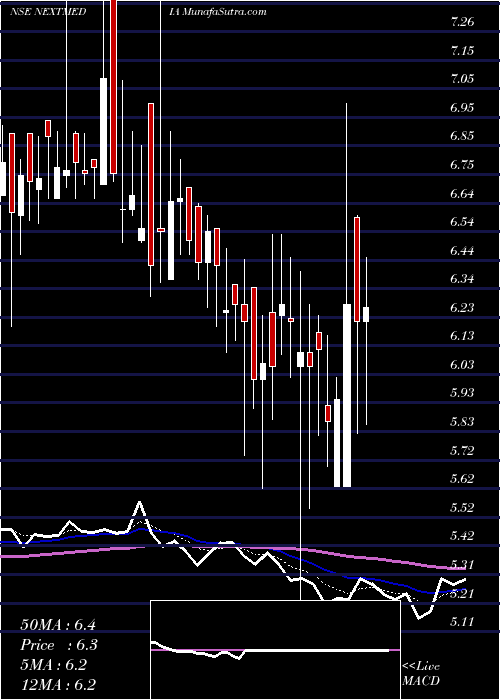This screenshot has width=500, height=700.
Task: Click the 5.11 price axis label
Action: (x=462, y=621)
